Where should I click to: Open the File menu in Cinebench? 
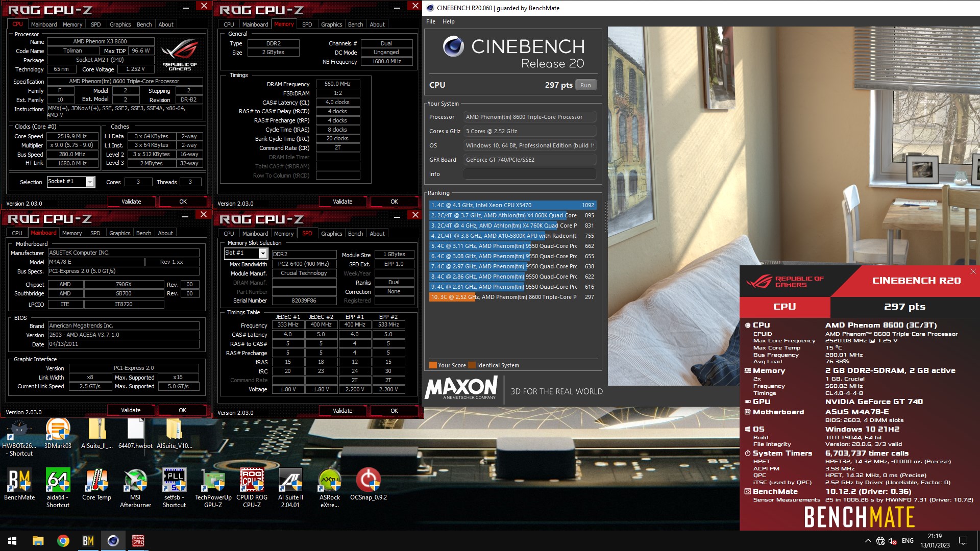431,21
